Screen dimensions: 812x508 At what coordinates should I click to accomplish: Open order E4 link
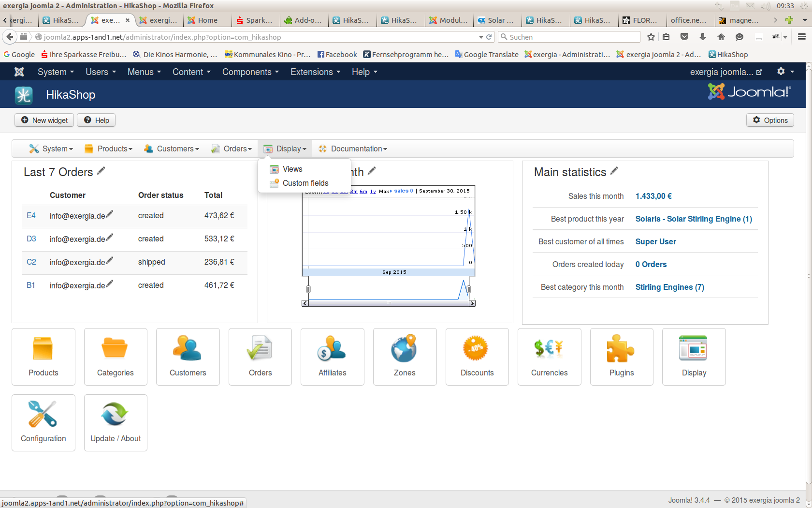[x=31, y=216]
